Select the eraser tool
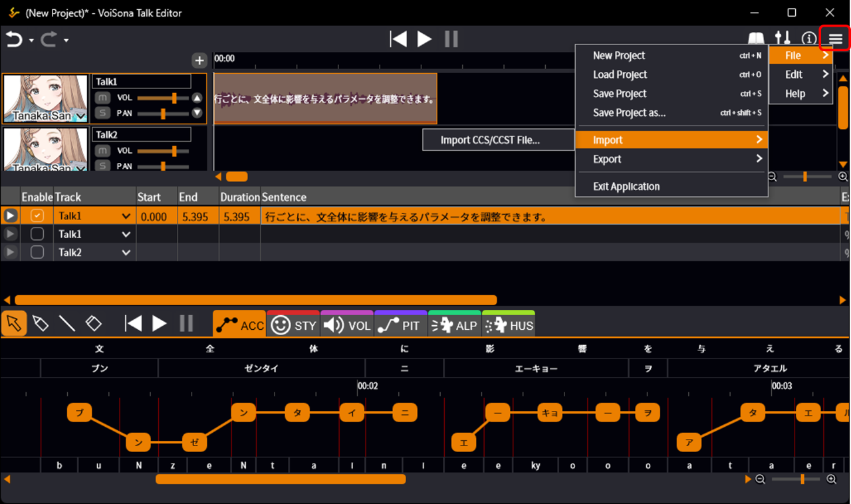This screenshot has width=851, height=504. [x=94, y=324]
